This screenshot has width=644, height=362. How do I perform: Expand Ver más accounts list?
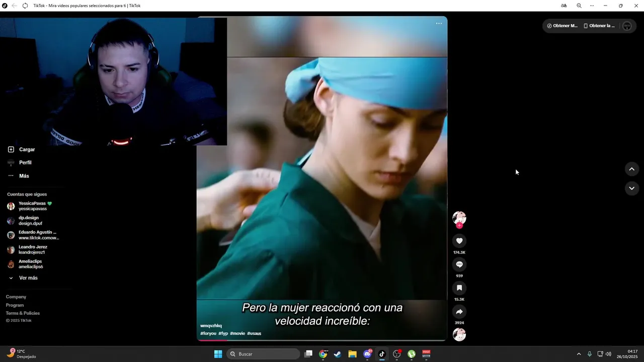click(23, 278)
